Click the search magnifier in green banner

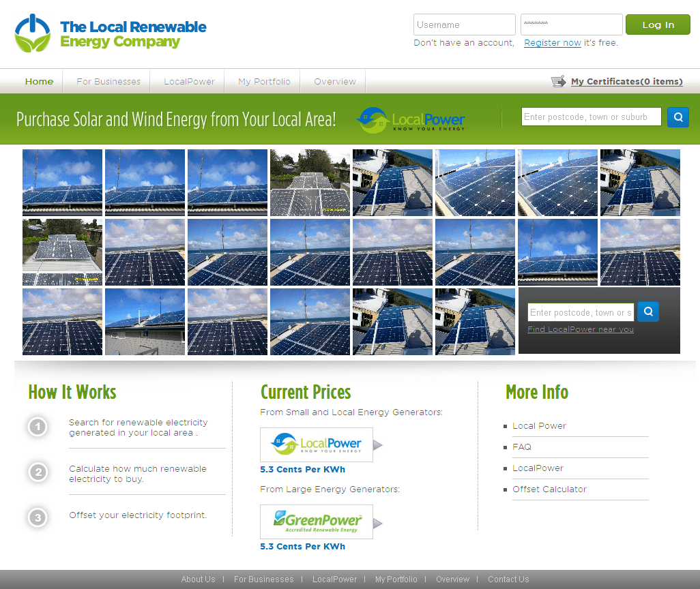click(677, 117)
